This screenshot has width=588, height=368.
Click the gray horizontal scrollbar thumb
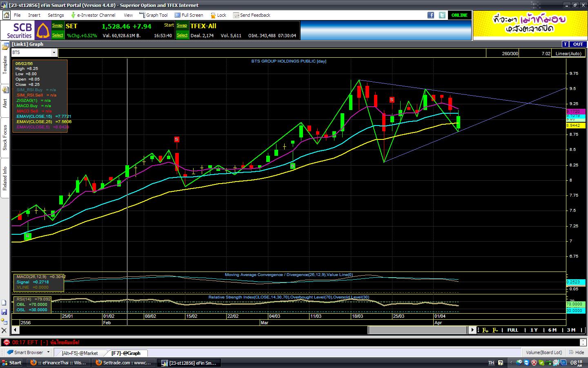417,330
